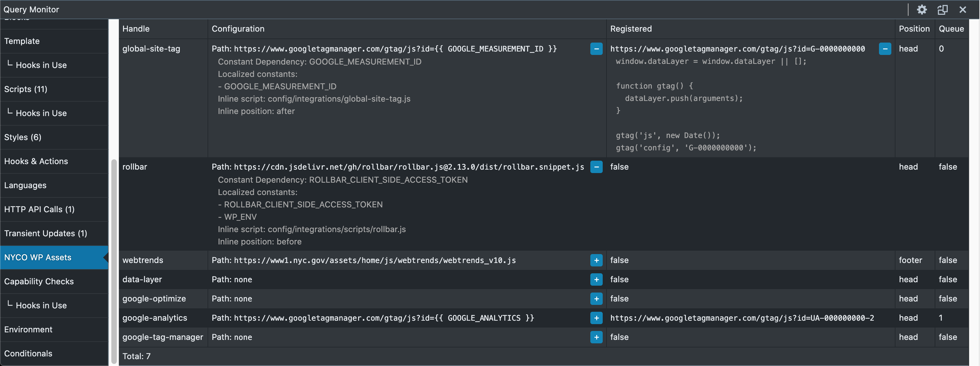This screenshot has width=980, height=366.
Task: Click registered URL ending UA-000000000-2
Action: pyautogui.click(x=742, y=318)
